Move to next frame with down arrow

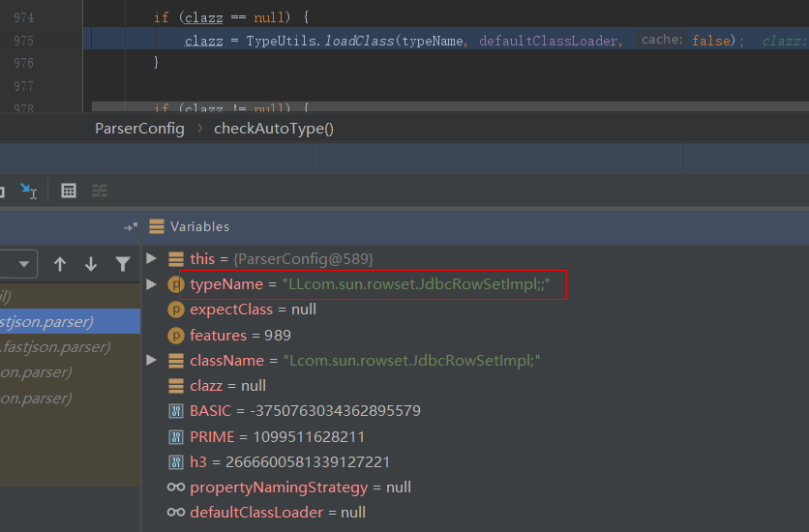tap(91, 264)
